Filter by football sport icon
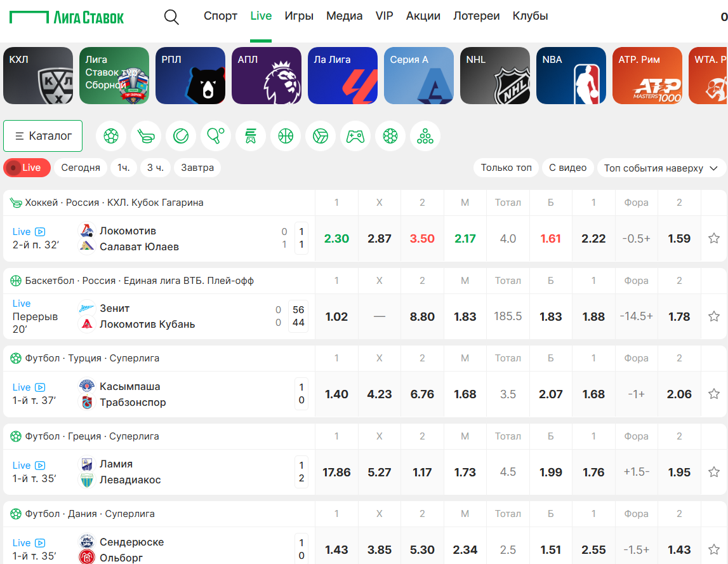 click(x=111, y=136)
